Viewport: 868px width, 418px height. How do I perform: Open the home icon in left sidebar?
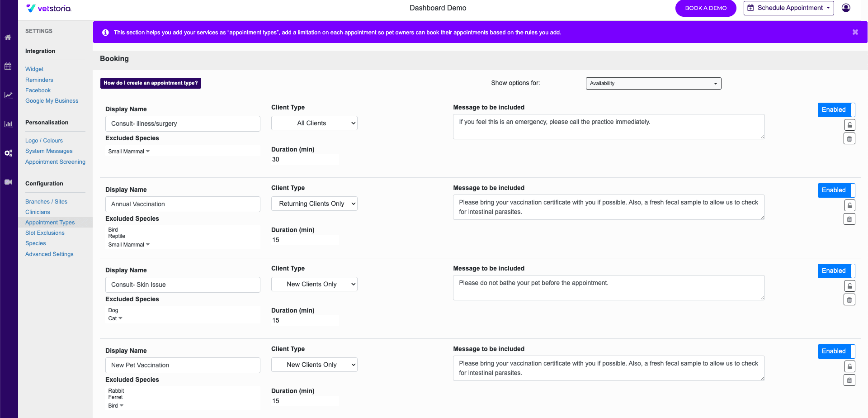[8, 38]
